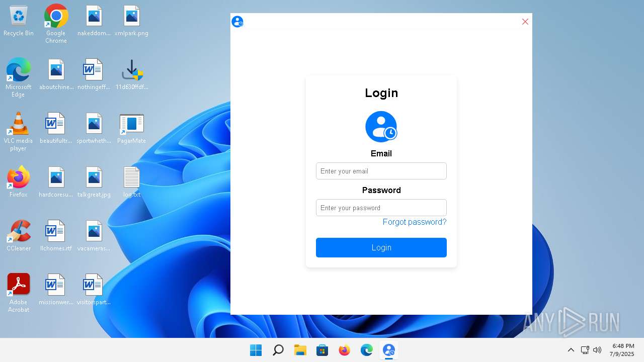This screenshot has width=644, height=362.
Task: Open the clock showing 6:48 PM
Action: 623,350
